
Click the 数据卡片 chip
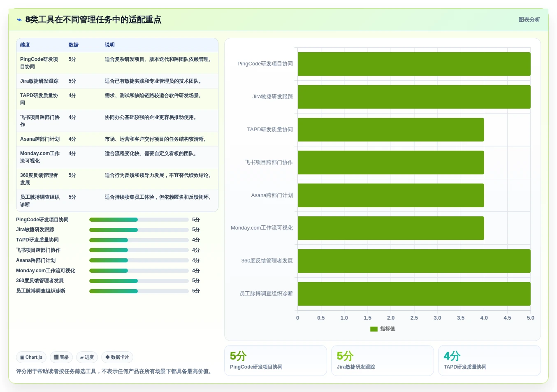pos(117,357)
